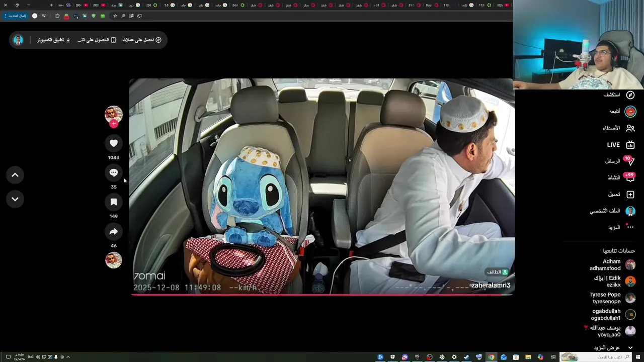Open Adham adhamsfood followed account
The image size is (644, 362).
coord(612,265)
